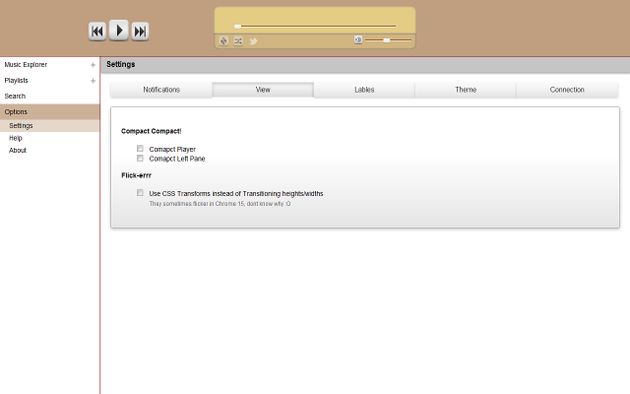Open Music Explorer in the sidebar
630x394 pixels.
point(26,65)
